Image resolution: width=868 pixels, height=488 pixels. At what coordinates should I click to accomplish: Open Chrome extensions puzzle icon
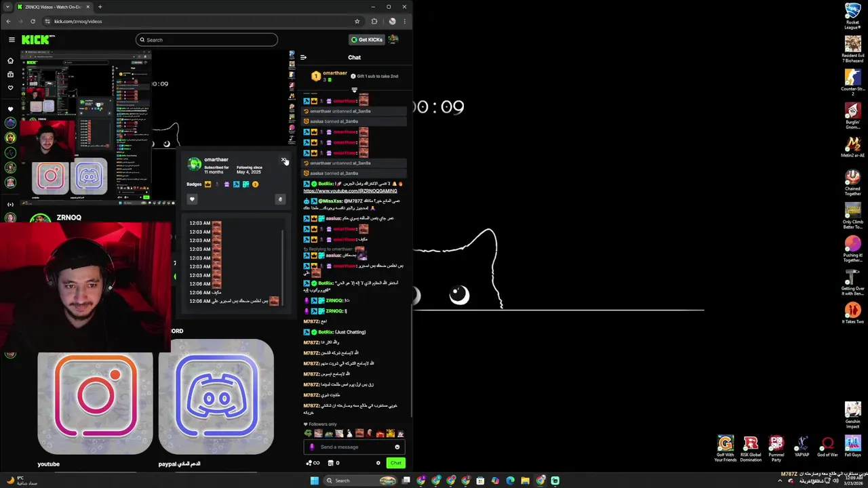[x=374, y=21]
